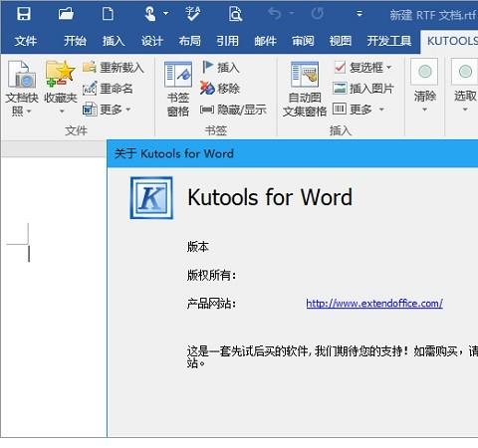Open Print Preview icon

pos(235,14)
